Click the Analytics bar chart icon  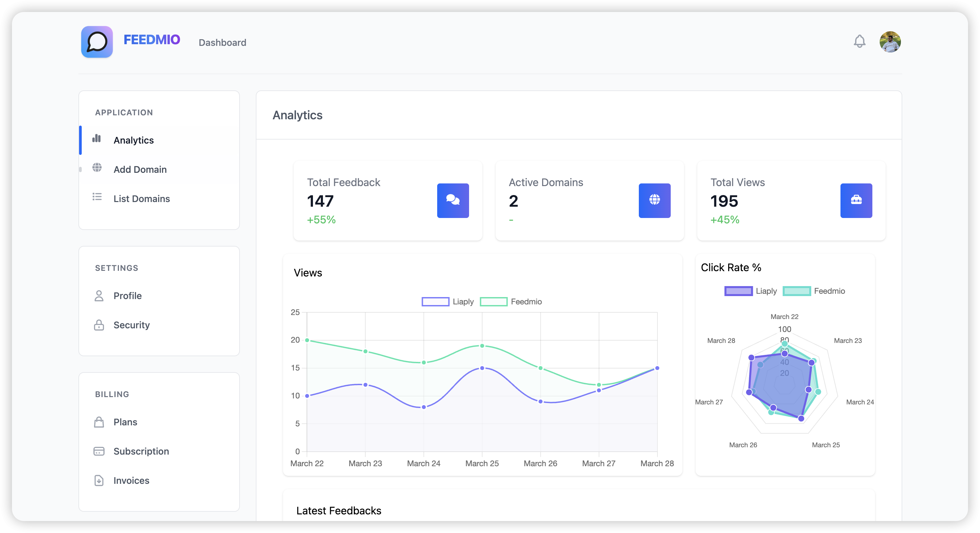tap(97, 139)
